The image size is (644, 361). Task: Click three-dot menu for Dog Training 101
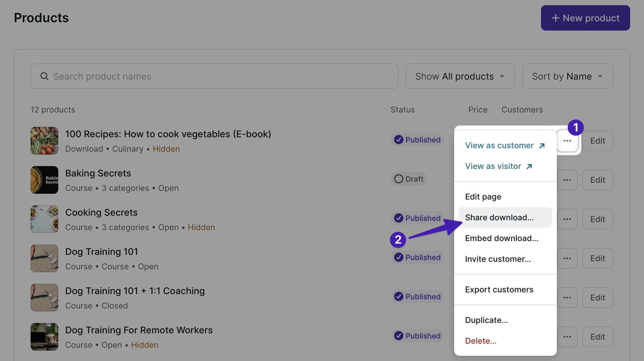coord(567,258)
